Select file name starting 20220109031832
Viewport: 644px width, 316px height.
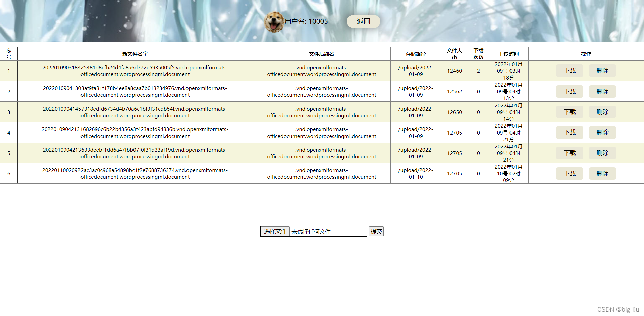[x=135, y=71]
